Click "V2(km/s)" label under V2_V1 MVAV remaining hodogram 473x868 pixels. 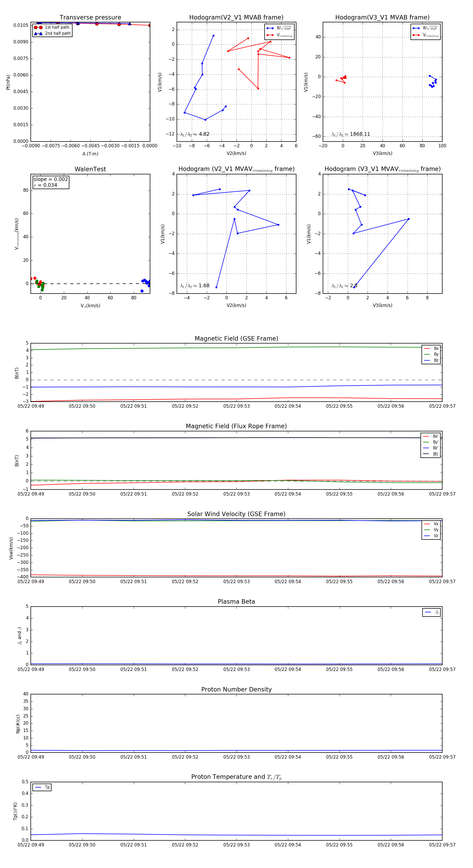click(x=236, y=305)
